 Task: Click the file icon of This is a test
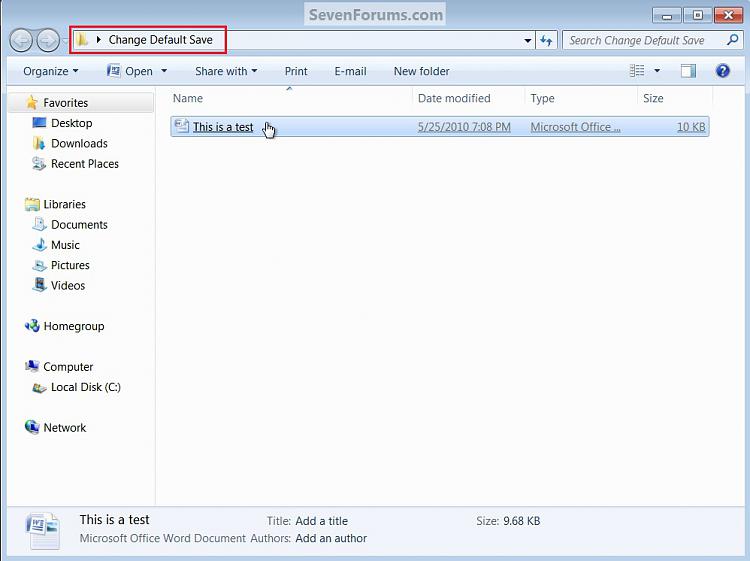click(182, 126)
